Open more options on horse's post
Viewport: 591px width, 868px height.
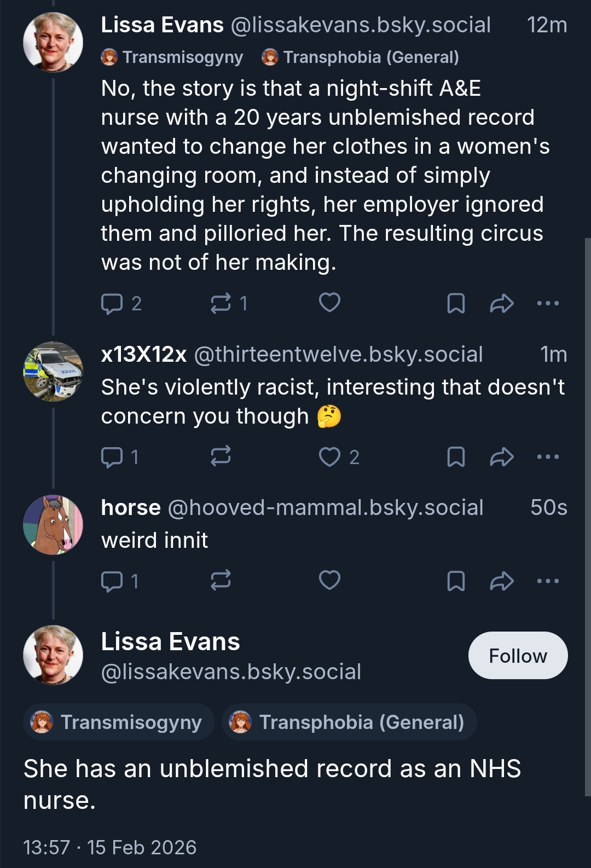point(548,581)
